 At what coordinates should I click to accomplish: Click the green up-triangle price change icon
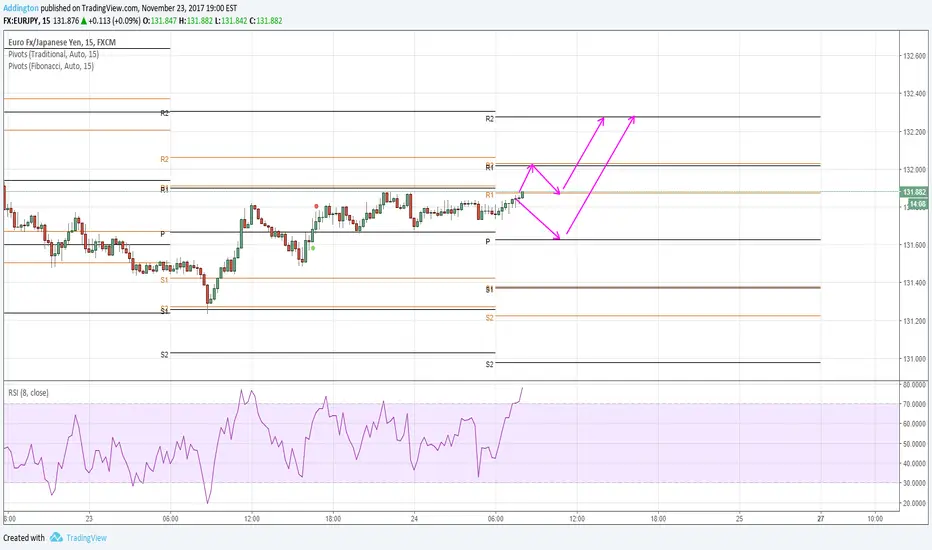click(x=84, y=21)
